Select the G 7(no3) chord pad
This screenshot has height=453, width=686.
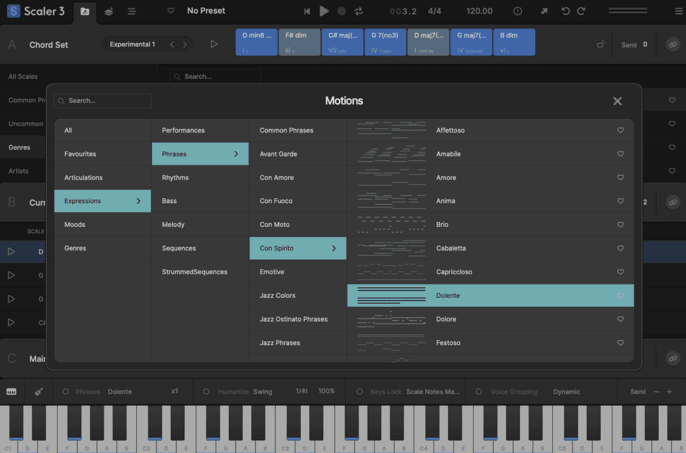(x=386, y=41)
